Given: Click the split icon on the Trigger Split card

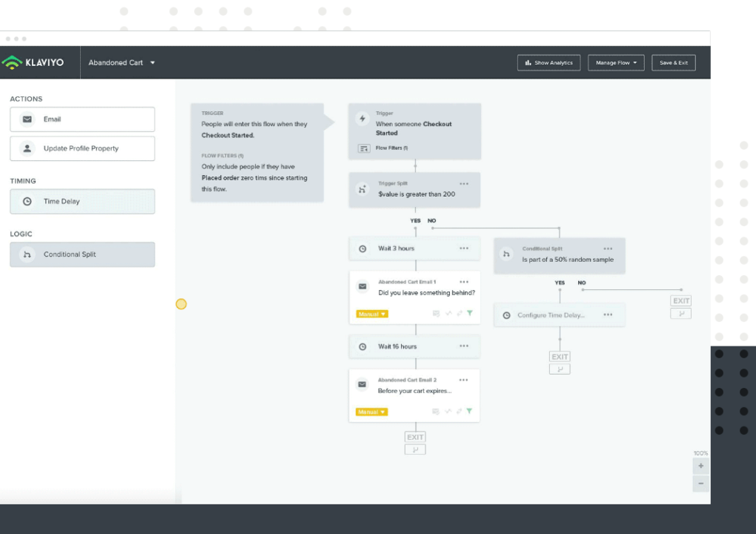Looking at the screenshot, I should [362, 190].
